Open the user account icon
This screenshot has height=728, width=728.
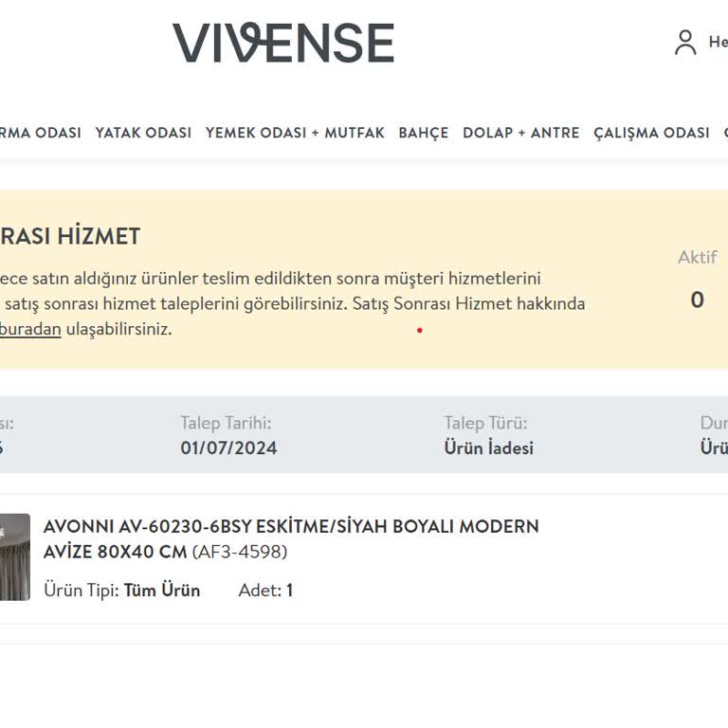[685, 43]
